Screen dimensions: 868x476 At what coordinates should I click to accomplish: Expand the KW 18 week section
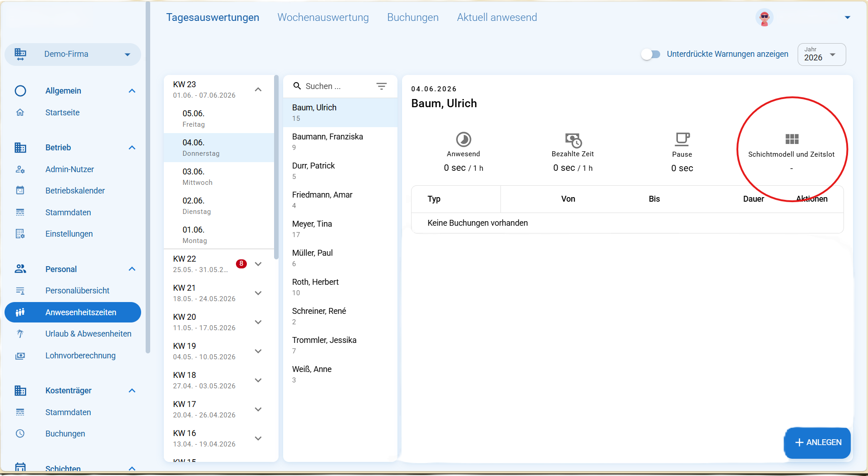[258, 380]
